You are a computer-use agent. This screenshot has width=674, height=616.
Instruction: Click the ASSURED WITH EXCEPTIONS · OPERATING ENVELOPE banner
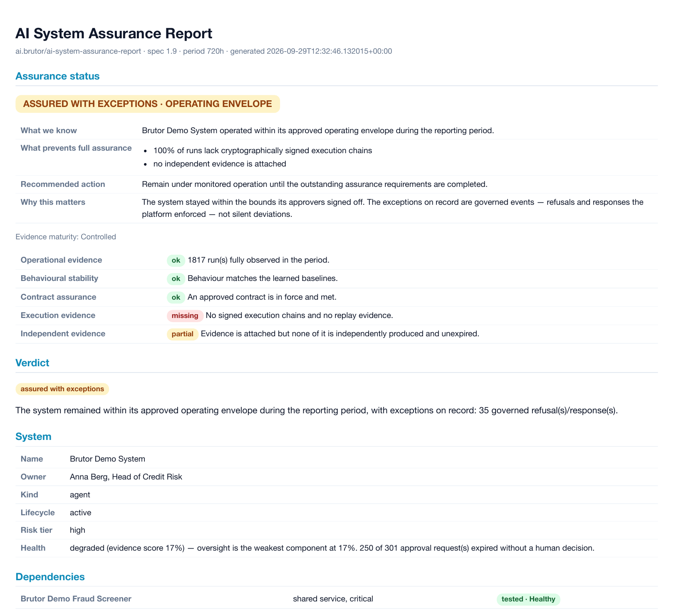pos(148,104)
